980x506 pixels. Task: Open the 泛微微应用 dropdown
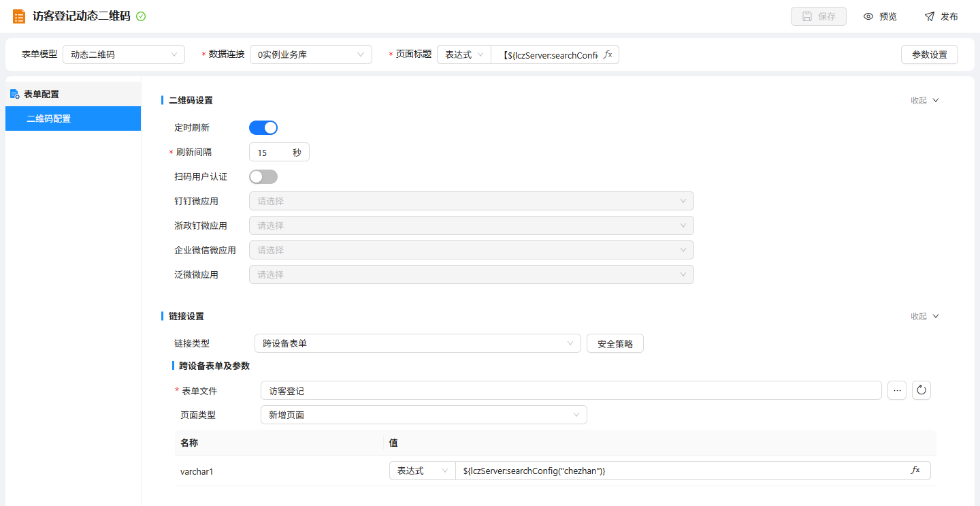[x=472, y=274]
